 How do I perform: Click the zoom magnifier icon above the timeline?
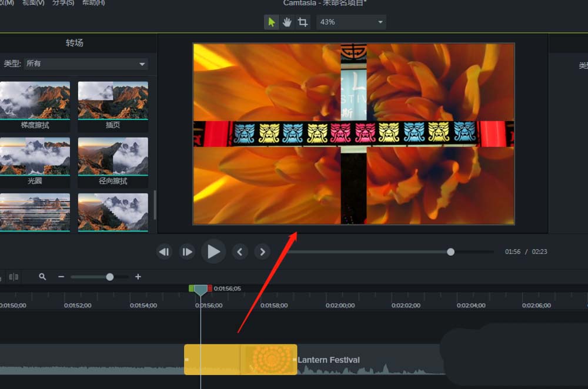click(x=42, y=276)
